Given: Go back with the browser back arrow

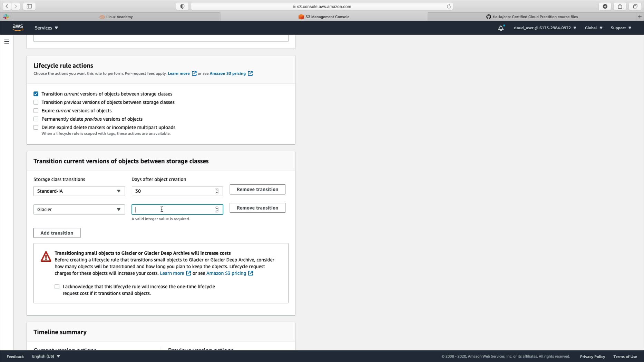Looking at the screenshot, I should [7, 6].
